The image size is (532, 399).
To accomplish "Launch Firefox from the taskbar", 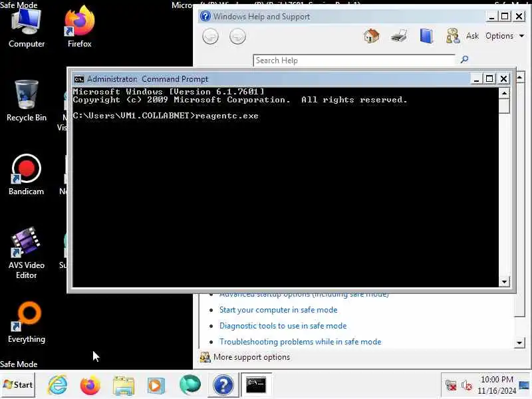I will point(90,385).
